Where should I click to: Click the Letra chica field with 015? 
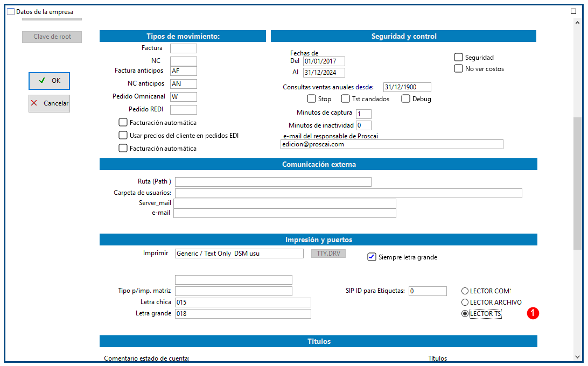243,302
